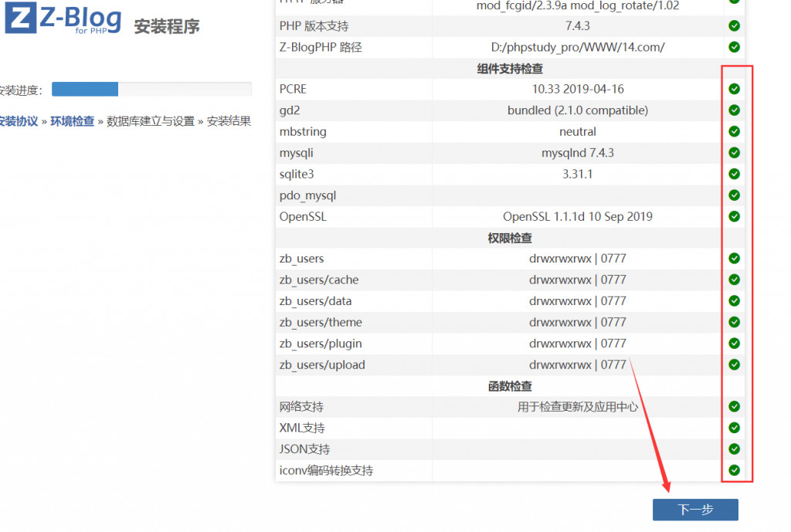The image size is (791, 532).
Task: Click the zb_users/plugin folder label
Action: [321, 344]
